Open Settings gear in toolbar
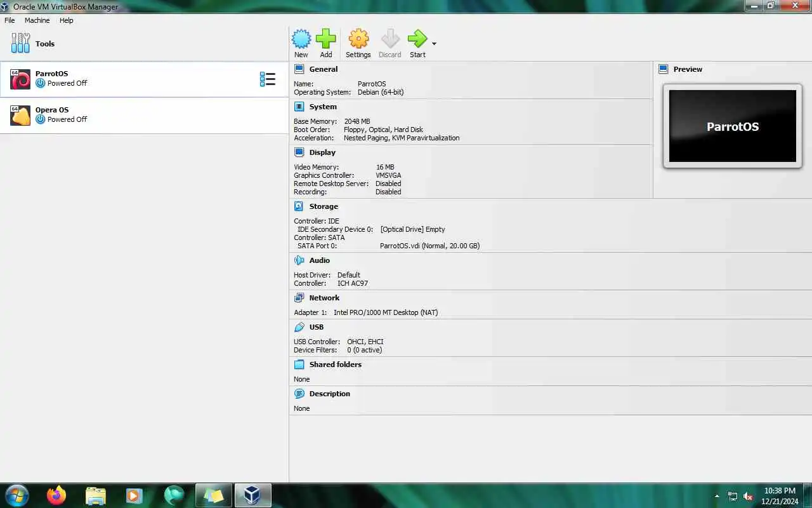The height and width of the screenshot is (508, 812). (358, 39)
